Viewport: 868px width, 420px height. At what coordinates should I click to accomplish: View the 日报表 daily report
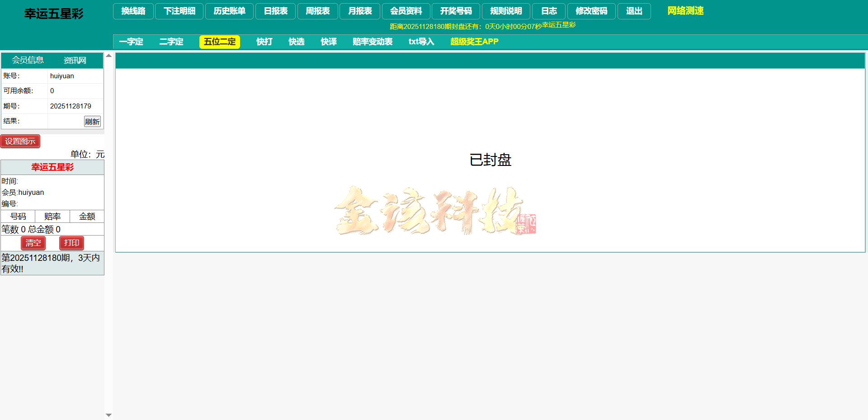(x=275, y=11)
